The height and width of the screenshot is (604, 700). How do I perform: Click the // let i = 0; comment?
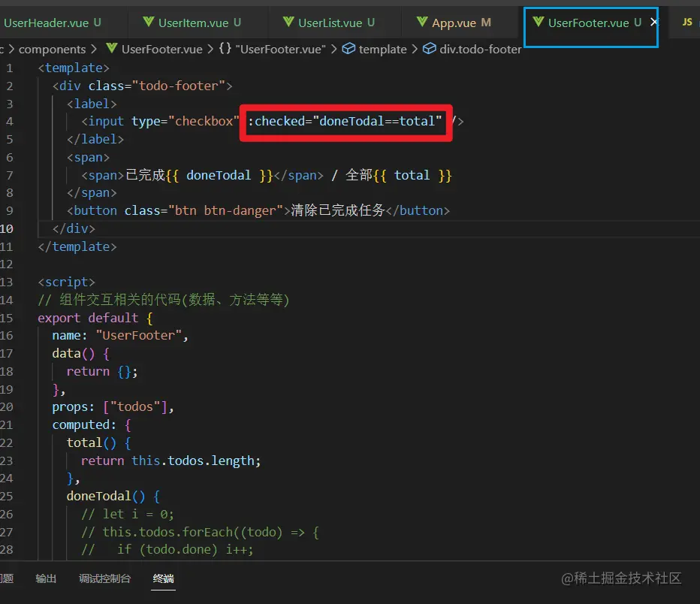click(x=127, y=515)
